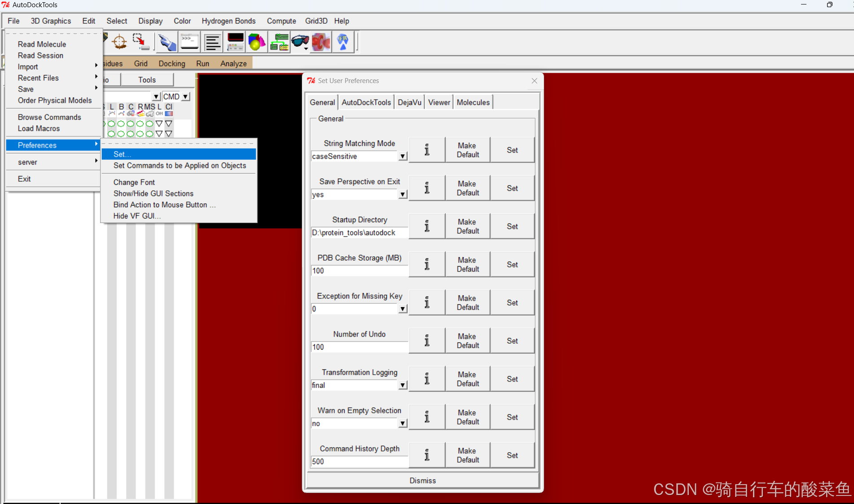Select 'Set...' in Preferences submenu
This screenshot has width=854, height=504.
179,154
